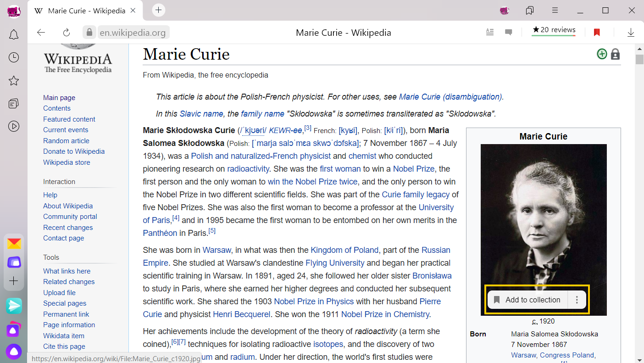This screenshot has width=644, height=363.
Task: Open the radioactivity article link
Action: [x=248, y=169]
